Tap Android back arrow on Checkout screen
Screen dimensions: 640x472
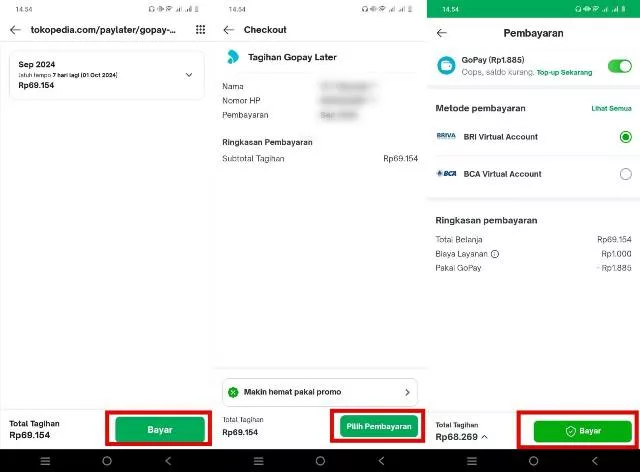coord(381,461)
